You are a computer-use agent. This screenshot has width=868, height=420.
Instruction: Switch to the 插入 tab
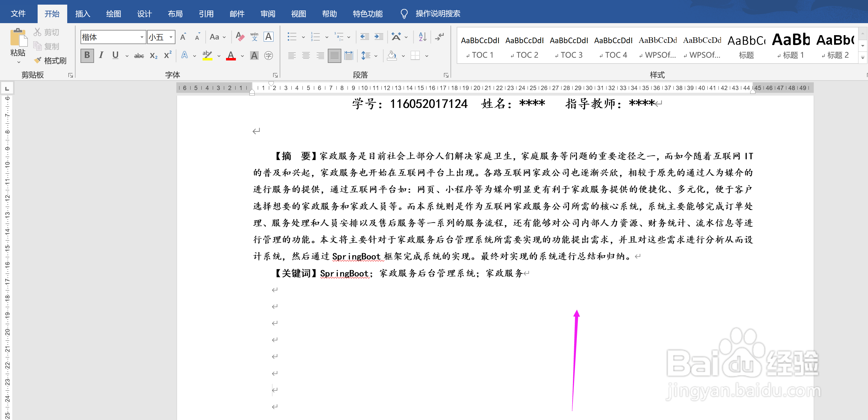pyautogui.click(x=83, y=14)
